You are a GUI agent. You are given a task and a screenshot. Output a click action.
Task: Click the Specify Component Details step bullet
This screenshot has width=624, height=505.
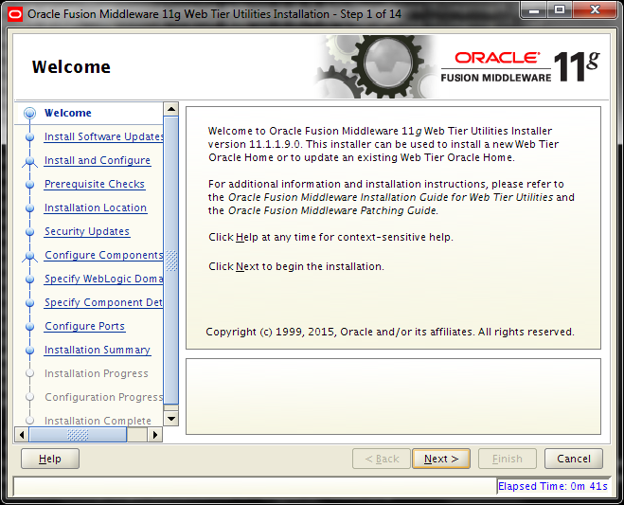pos(30,302)
